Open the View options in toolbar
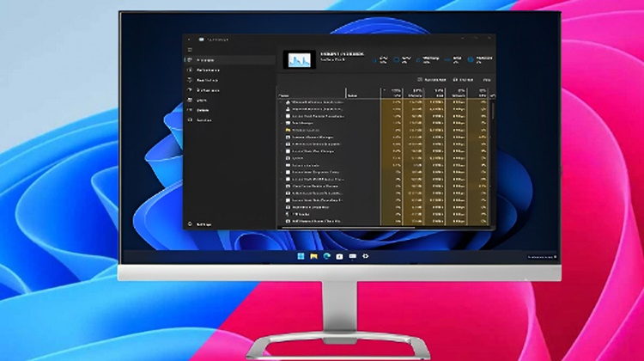The image size is (644, 361). click(x=487, y=80)
